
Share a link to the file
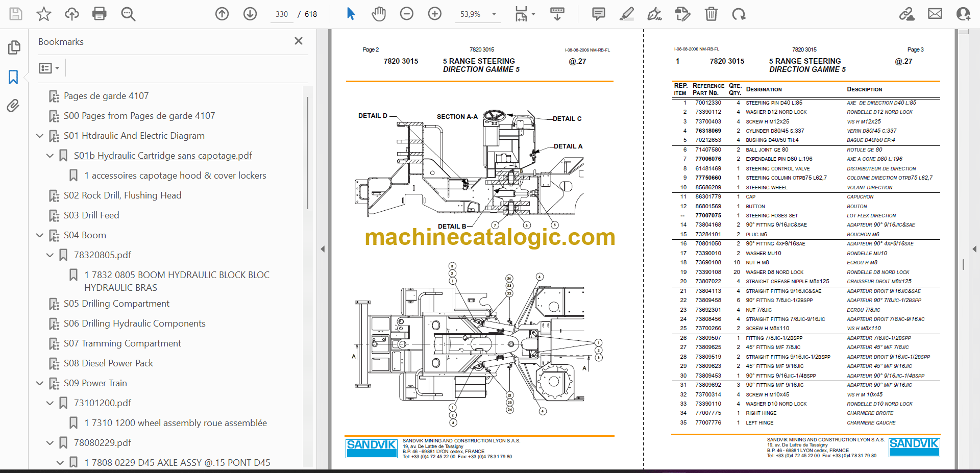pyautogui.click(x=907, y=14)
